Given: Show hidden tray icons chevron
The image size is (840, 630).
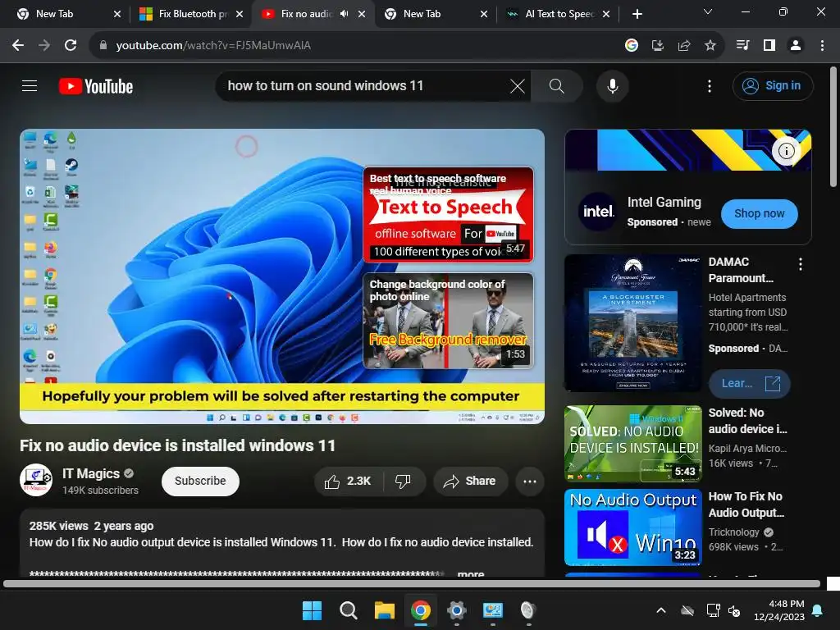Looking at the screenshot, I should pyautogui.click(x=661, y=610).
